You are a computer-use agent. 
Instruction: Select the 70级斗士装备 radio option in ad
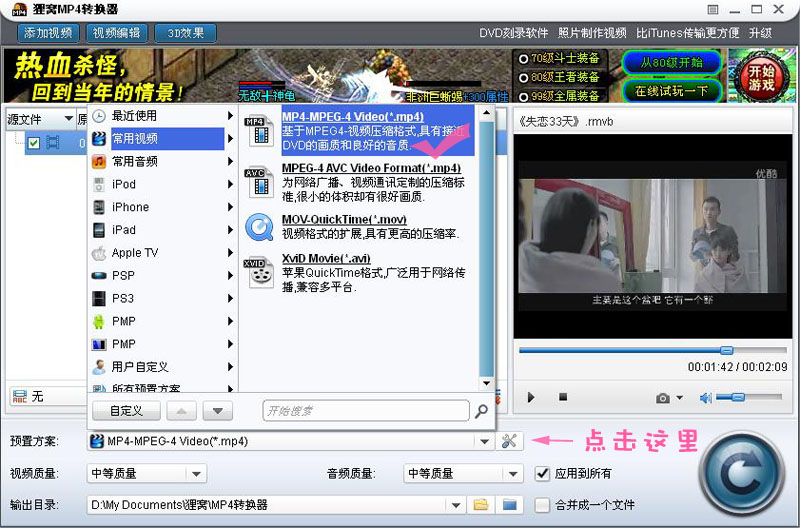tap(523, 59)
